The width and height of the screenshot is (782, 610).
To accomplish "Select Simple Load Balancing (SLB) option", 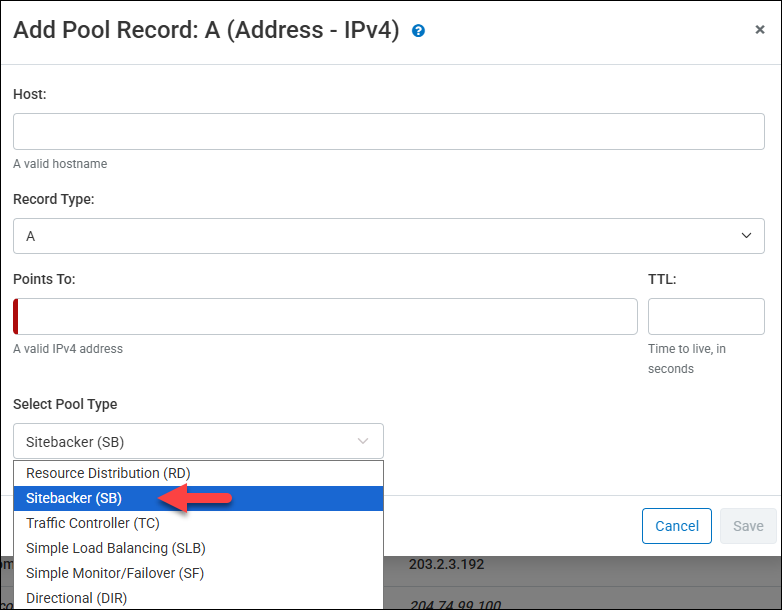I will click(116, 548).
